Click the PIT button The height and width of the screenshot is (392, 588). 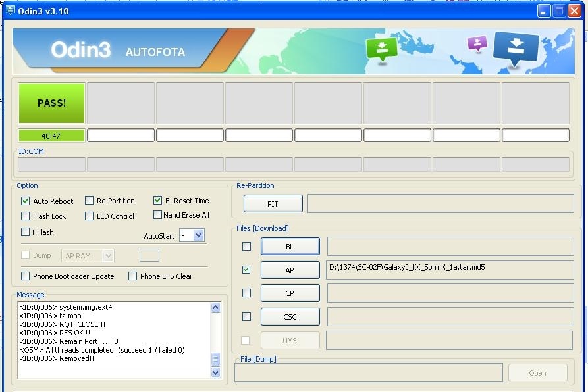point(273,204)
